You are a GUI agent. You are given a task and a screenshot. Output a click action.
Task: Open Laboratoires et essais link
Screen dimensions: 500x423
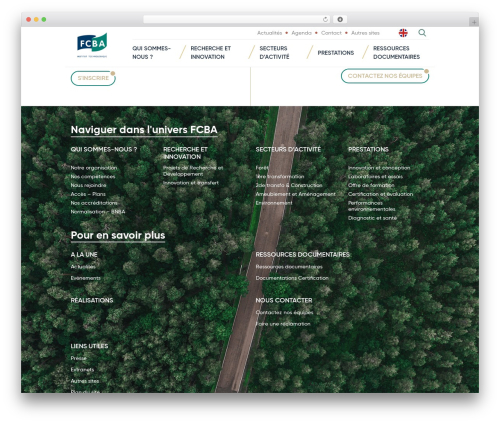[x=375, y=176]
